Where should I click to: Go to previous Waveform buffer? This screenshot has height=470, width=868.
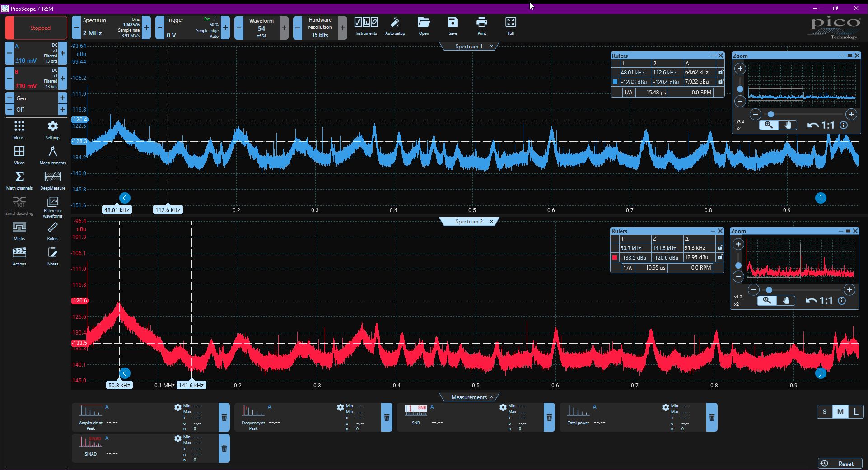click(239, 28)
